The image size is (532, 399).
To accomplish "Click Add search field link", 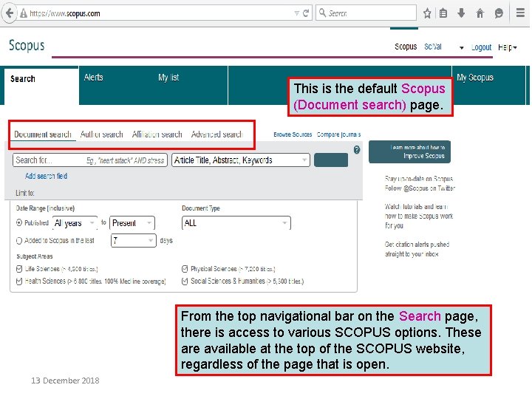I will (46, 176).
